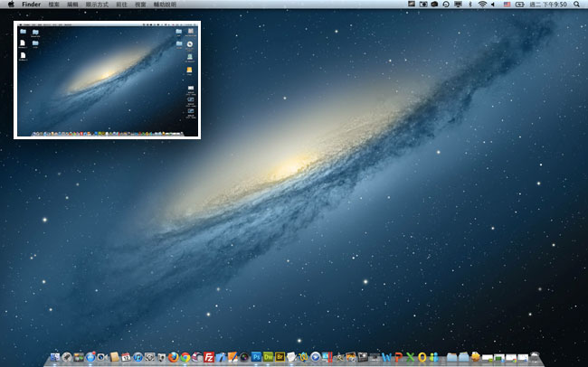The height and width of the screenshot is (367, 588).
Task: Open the 檔案 (File) menu
Action: click(x=54, y=5)
